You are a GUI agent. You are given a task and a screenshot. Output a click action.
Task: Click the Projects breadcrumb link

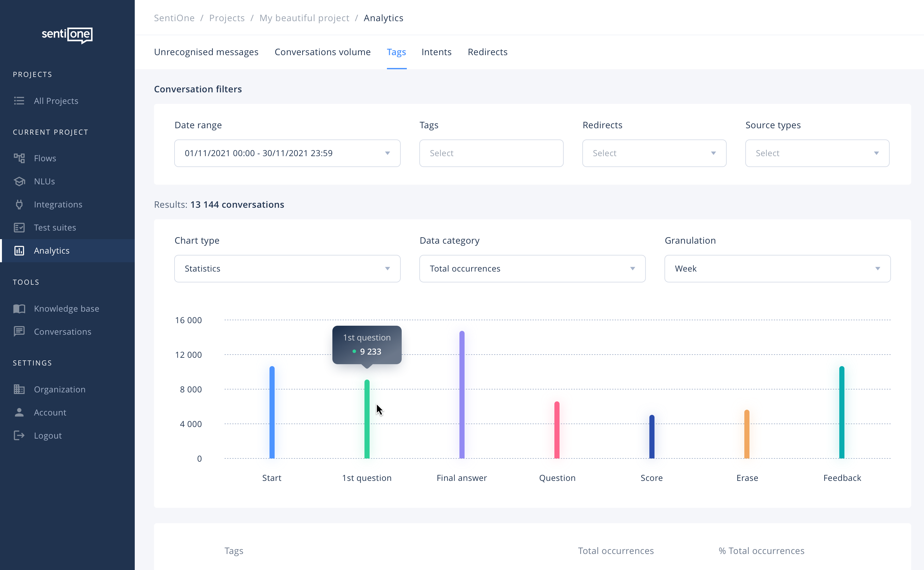coord(227,18)
